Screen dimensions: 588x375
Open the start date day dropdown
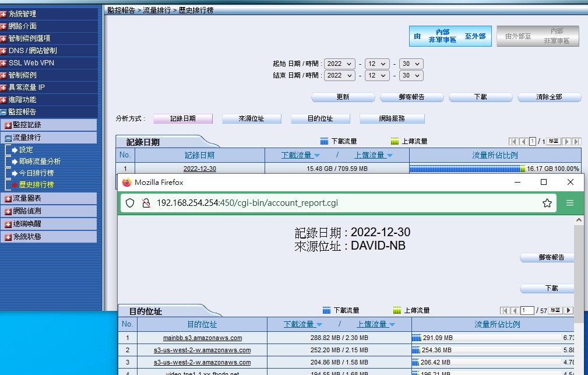411,64
